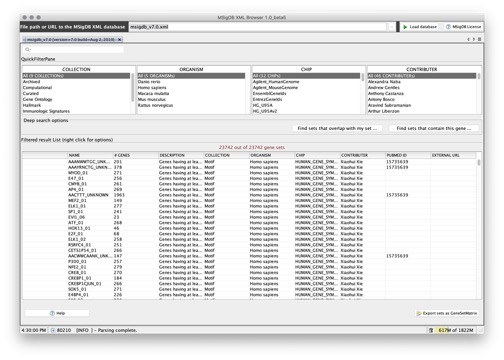Show the tab list grid icon

(x=479, y=39)
